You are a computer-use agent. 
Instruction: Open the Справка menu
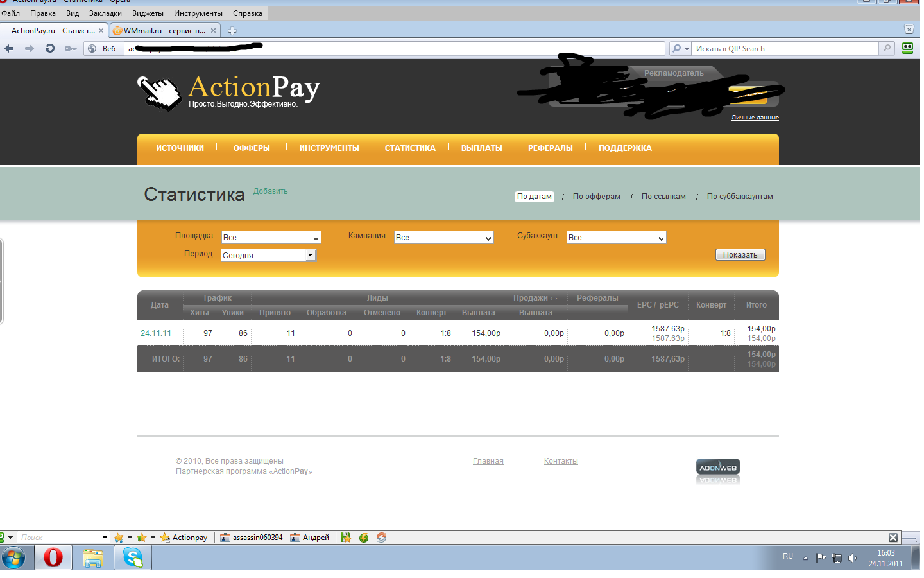248,13
